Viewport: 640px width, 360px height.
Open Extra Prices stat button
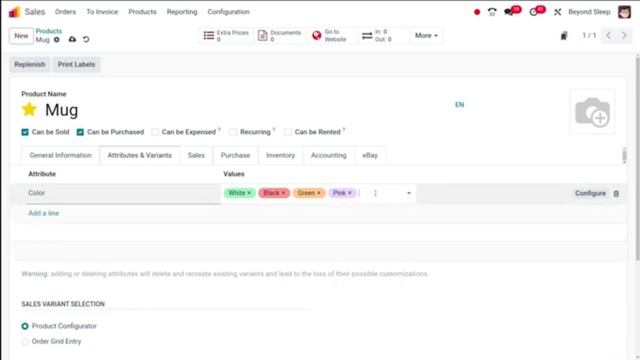(226, 36)
